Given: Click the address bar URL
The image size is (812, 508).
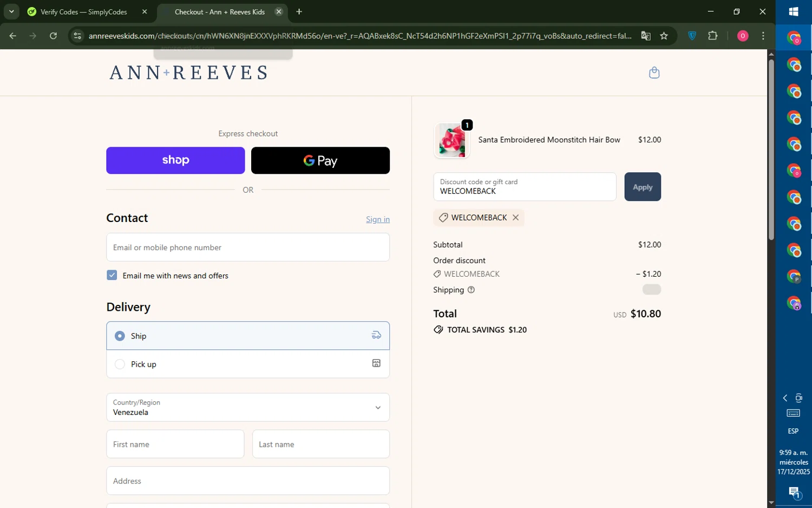Looking at the screenshot, I should [360, 36].
